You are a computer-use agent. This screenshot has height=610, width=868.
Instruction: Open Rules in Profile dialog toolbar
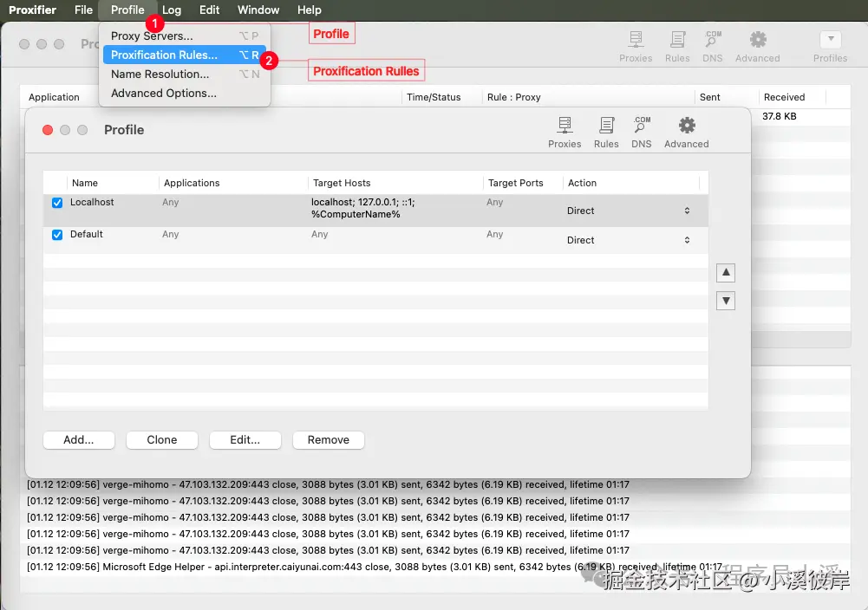(606, 133)
